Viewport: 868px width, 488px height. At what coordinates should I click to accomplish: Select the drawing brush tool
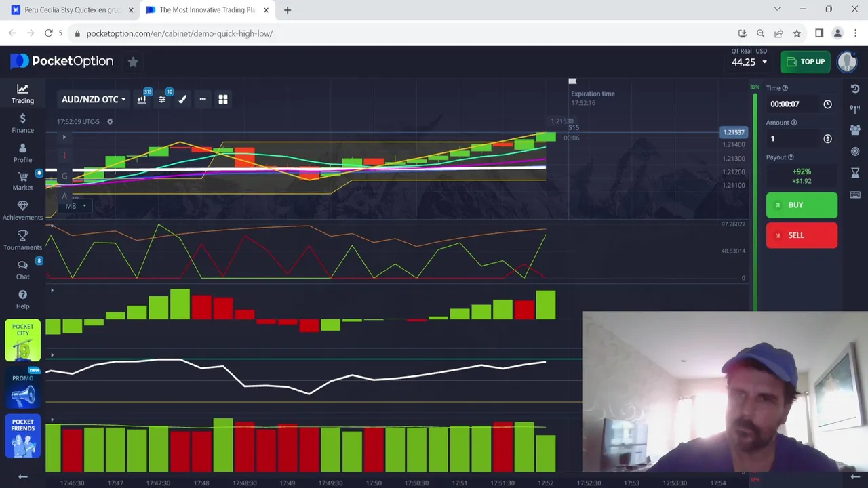(182, 100)
